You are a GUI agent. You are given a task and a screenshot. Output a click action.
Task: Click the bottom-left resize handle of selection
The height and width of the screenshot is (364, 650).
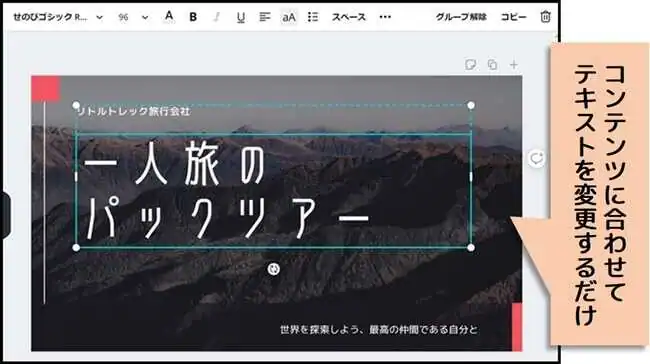pos(76,248)
